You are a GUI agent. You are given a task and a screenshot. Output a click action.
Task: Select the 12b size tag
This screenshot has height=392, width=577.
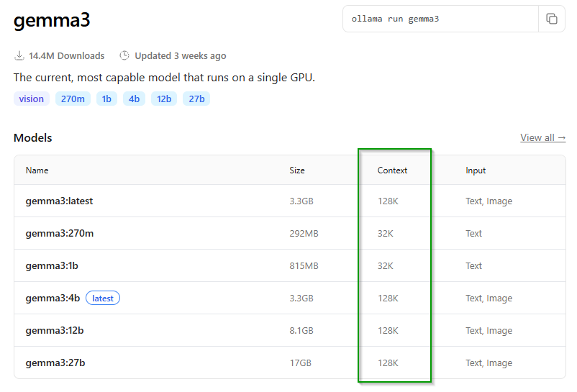point(164,99)
